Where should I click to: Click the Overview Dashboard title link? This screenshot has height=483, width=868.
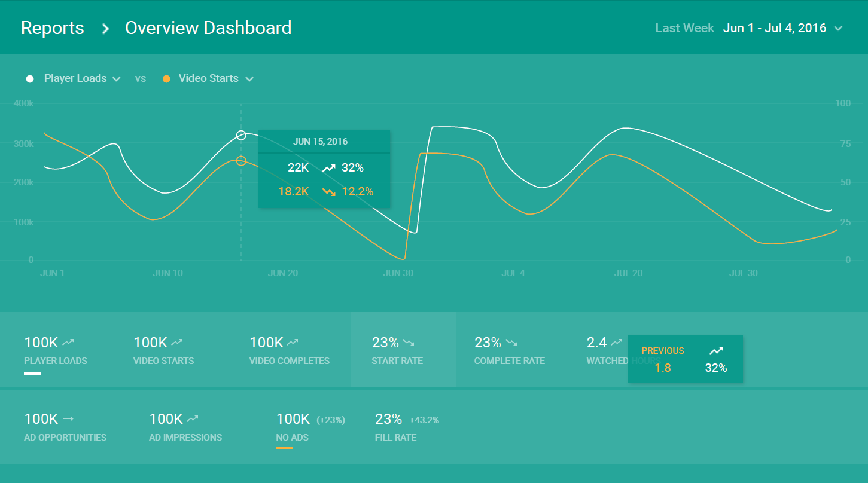pyautogui.click(x=208, y=27)
